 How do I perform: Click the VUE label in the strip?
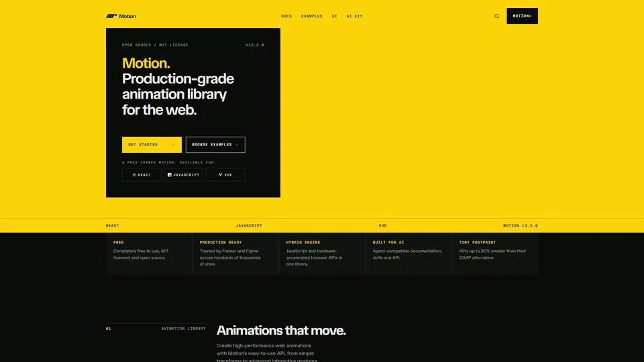(383, 226)
